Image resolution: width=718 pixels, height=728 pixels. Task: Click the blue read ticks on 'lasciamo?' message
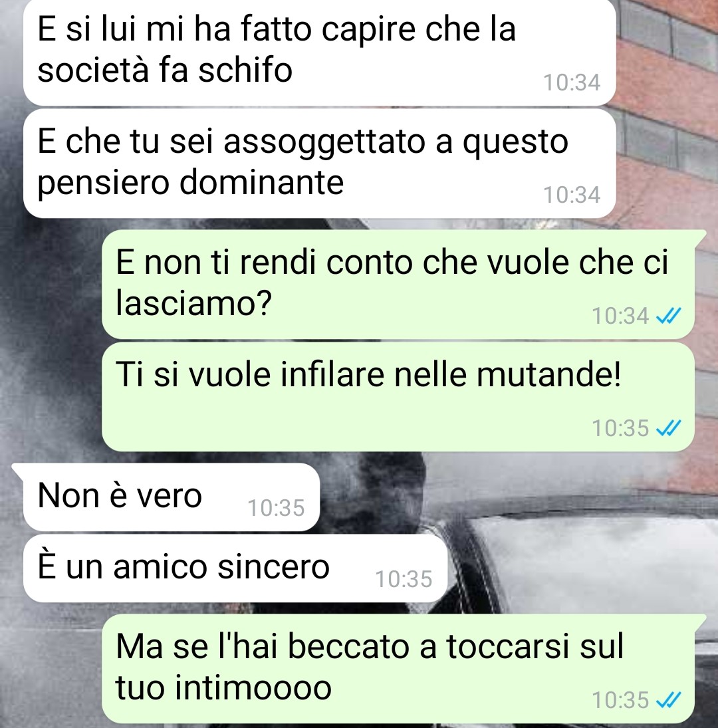(668, 316)
